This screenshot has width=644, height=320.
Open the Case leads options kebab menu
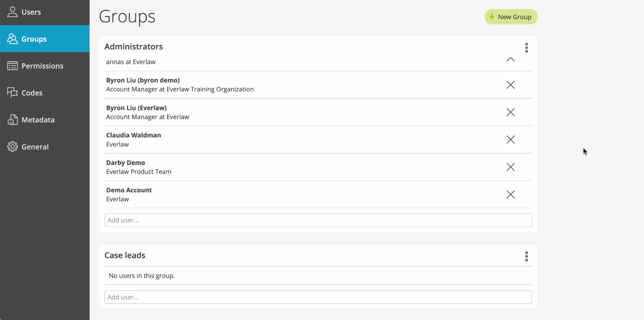pos(526,256)
